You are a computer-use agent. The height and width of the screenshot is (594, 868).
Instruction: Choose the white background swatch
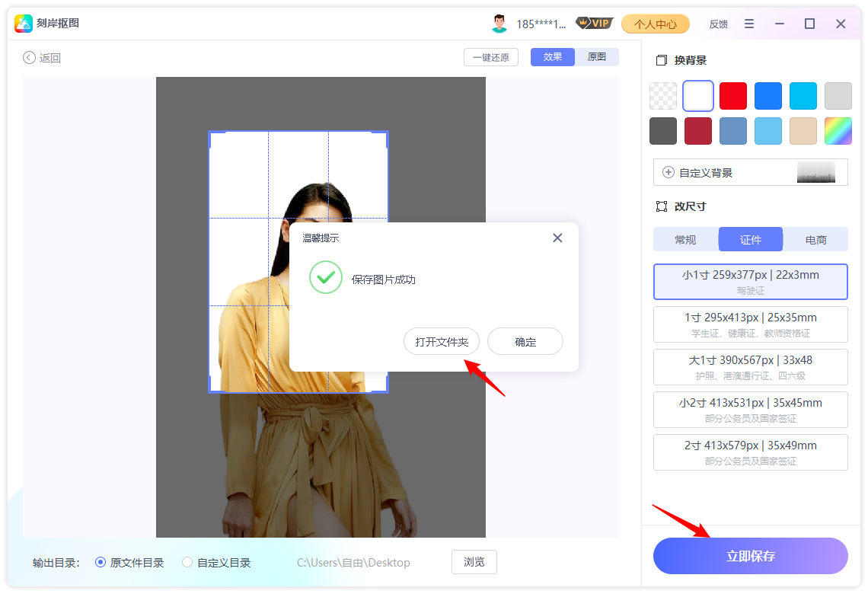pyautogui.click(x=698, y=96)
